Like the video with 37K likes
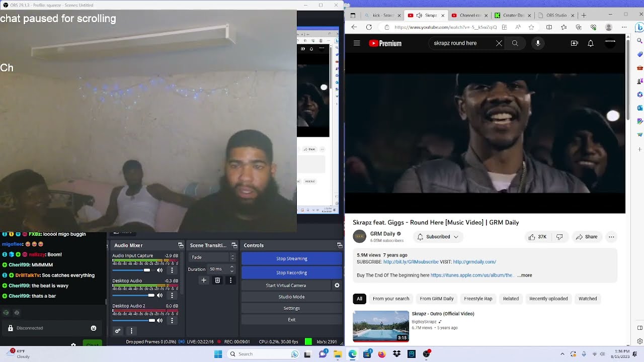This screenshot has width=644, height=362. click(537, 237)
